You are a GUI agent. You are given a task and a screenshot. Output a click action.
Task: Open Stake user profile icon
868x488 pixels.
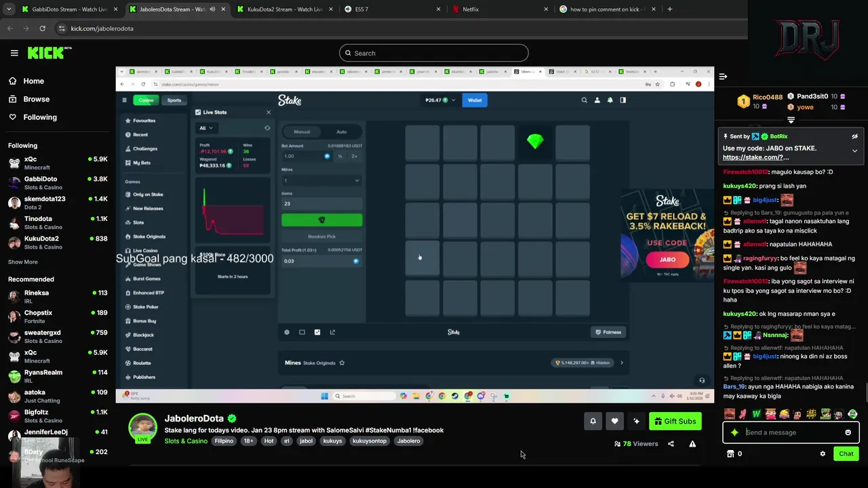(597, 100)
